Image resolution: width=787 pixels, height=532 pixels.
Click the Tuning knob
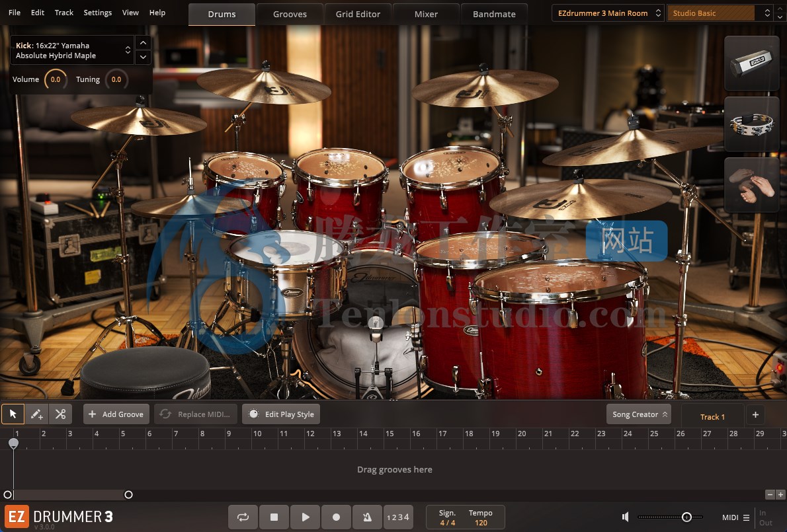click(x=116, y=79)
